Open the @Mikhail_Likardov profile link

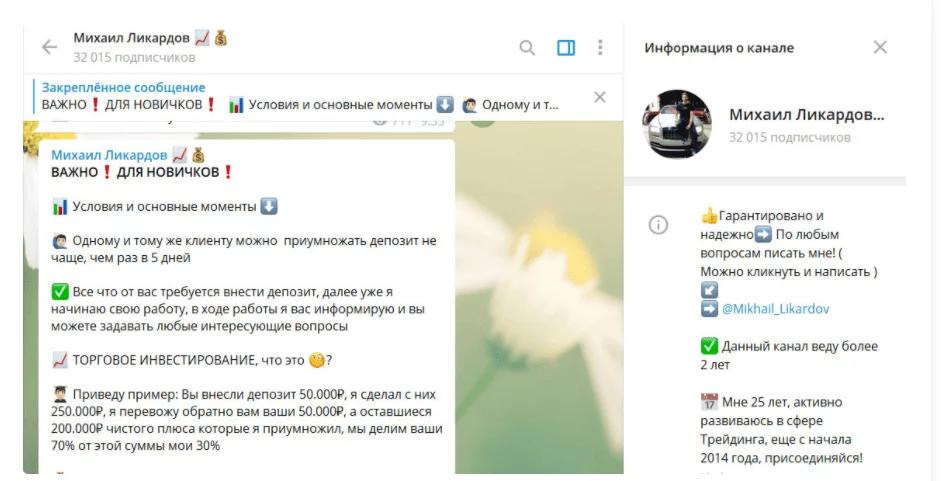coord(775,309)
